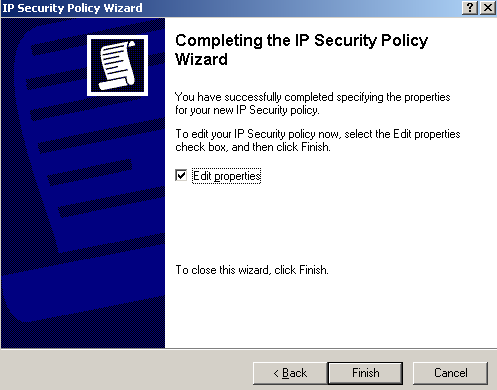Click the policy scroll document icon
Viewport: 497px width, 390px height.
pyautogui.click(x=117, y=65)
